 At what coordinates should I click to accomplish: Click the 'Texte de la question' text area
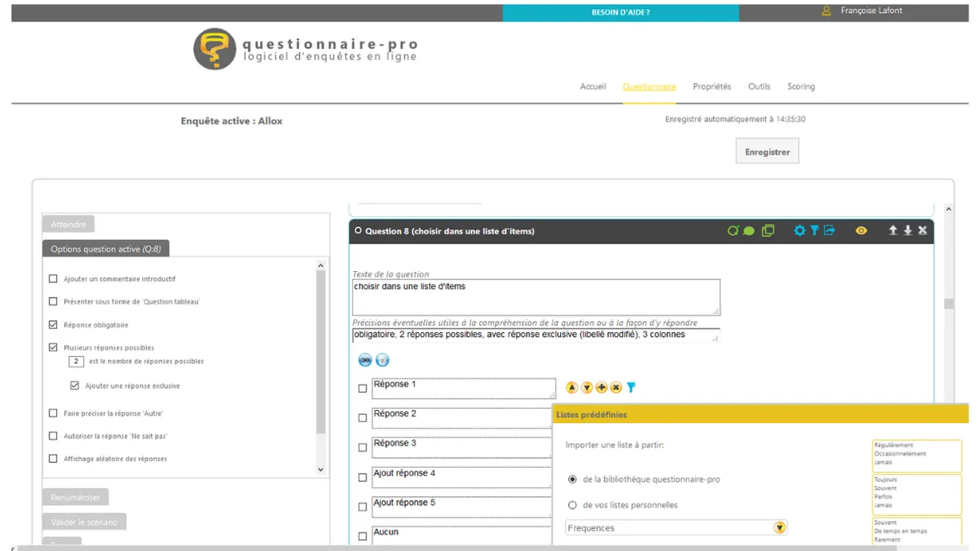point(537,297)
